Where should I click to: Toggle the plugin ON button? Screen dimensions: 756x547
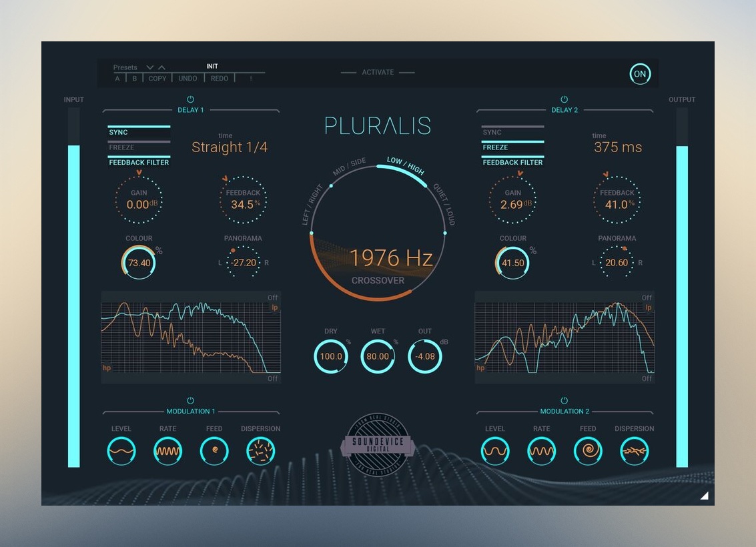click(640, 74)
